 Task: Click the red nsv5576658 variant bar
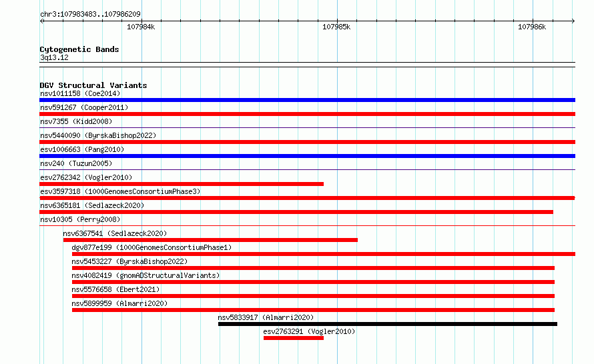[313, 296]
